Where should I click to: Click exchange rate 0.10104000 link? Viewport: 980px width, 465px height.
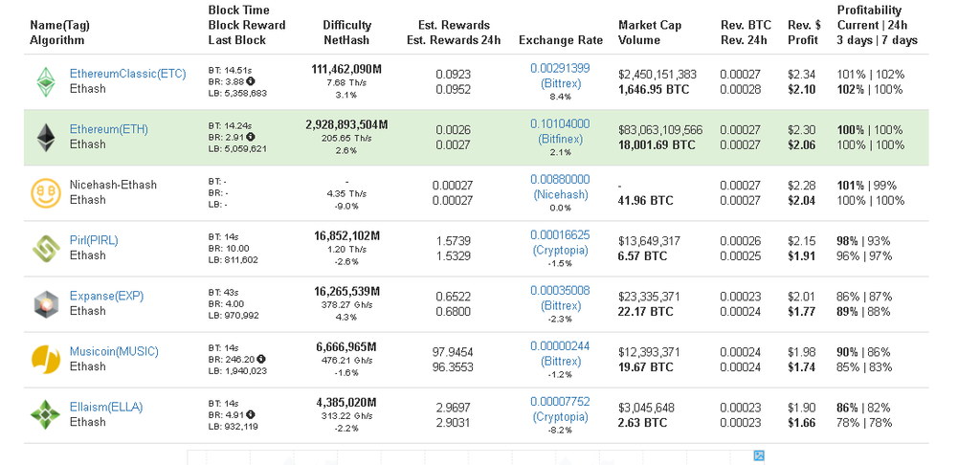point(560,123)
